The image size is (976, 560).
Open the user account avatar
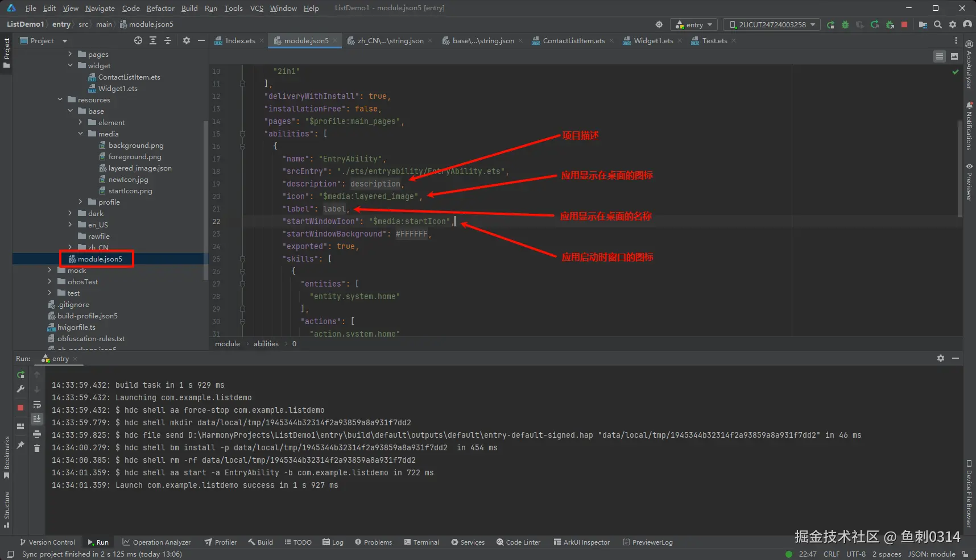coord(967,24)
